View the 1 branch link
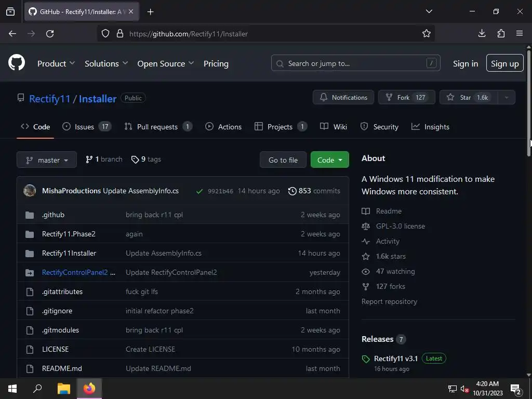The width and height of the screenshot is (532, 399). click(x=104, y=159)
